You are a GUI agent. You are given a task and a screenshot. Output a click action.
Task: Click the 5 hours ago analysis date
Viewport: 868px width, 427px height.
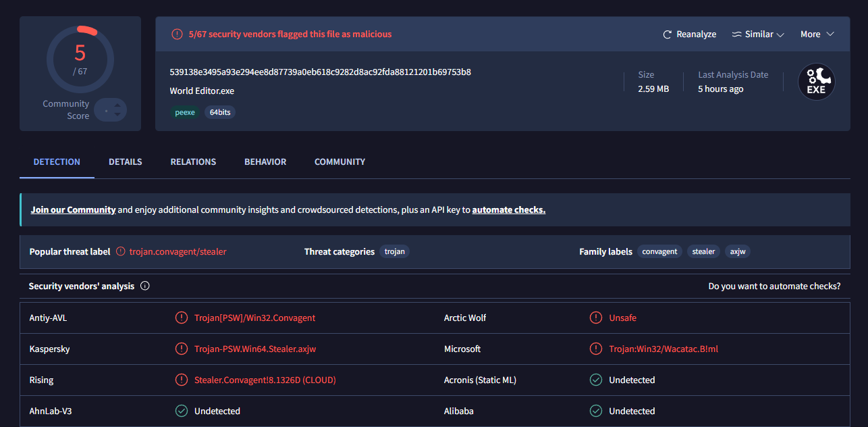(x=720, y=89)
